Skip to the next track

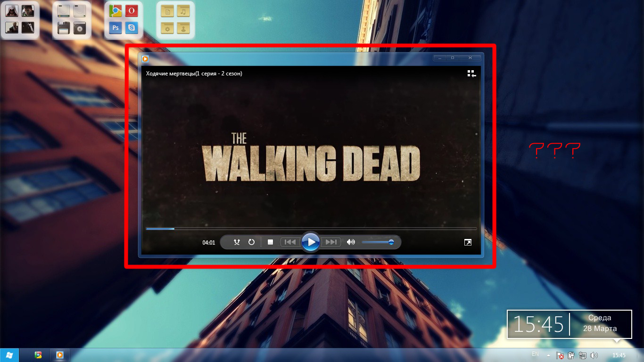tap(331, 242)
